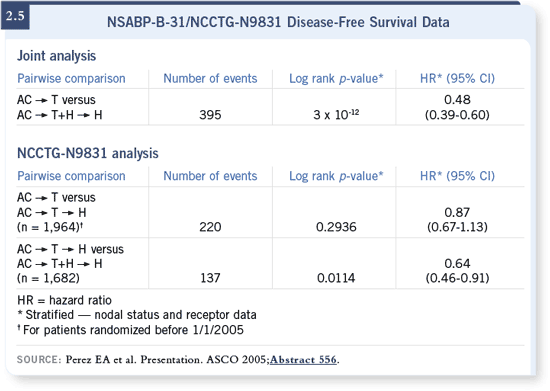Select the NSABP-B-31/NCCTG-N9831 Disease-Free Survival Data title
Viewport: 550px width, 391px height.
(x=278, y=22)
